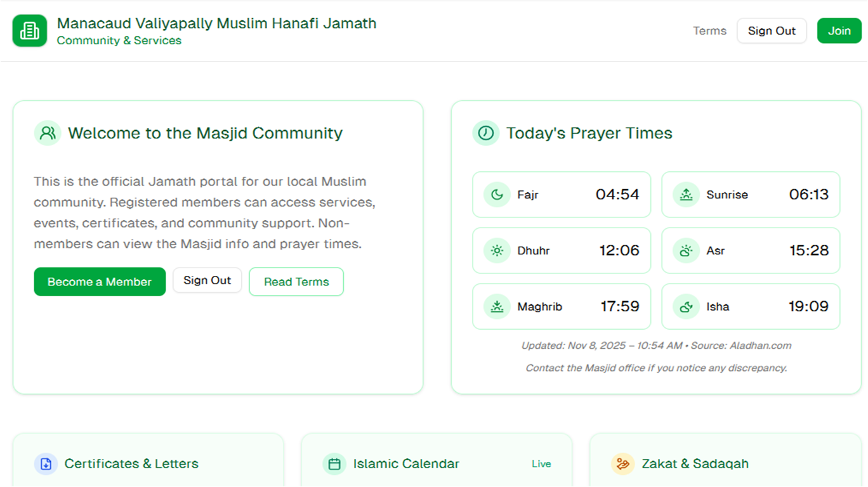Select the Zakat & Sadaqah hands icon
The height and width of the screenshot is (487, 868).
tap(622, 464)
